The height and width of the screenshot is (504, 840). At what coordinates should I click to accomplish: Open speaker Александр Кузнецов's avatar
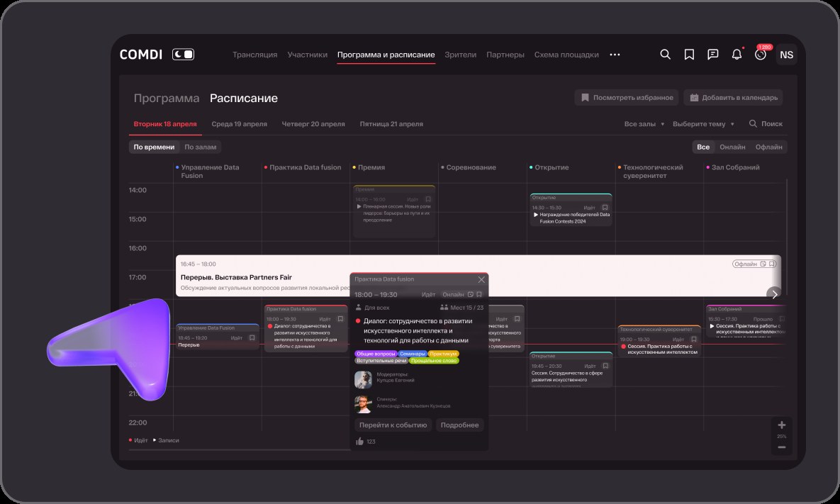pyautogui.click(x=363, y=404)
